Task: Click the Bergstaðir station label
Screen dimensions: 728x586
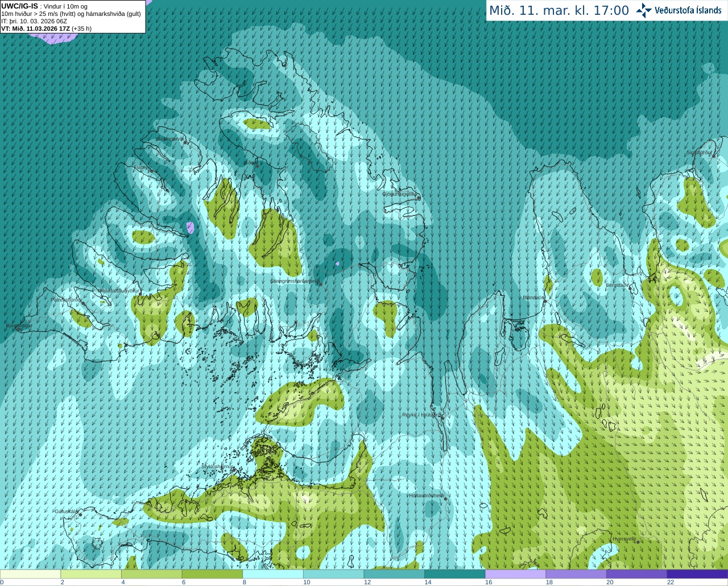Action: (617, 285)
